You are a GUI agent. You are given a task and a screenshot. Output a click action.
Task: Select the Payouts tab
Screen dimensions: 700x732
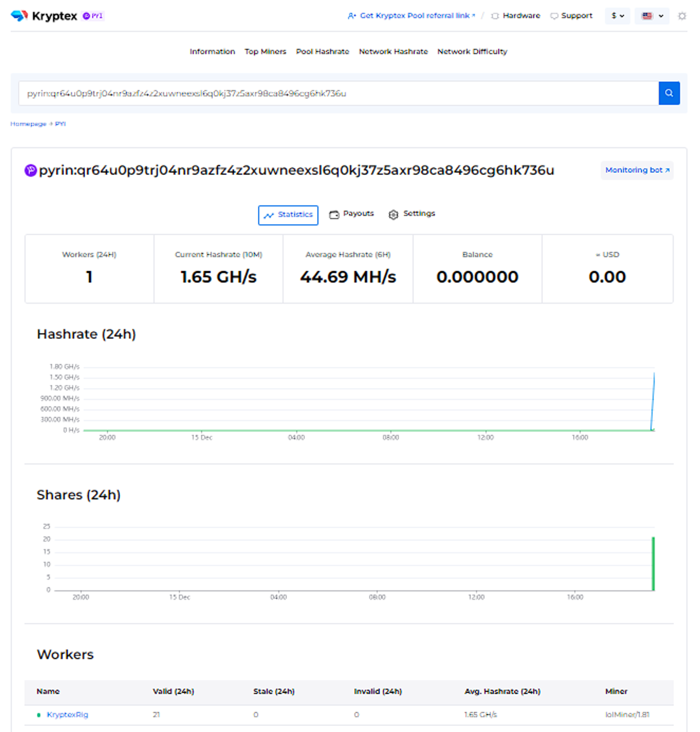[x=353, y=214]
